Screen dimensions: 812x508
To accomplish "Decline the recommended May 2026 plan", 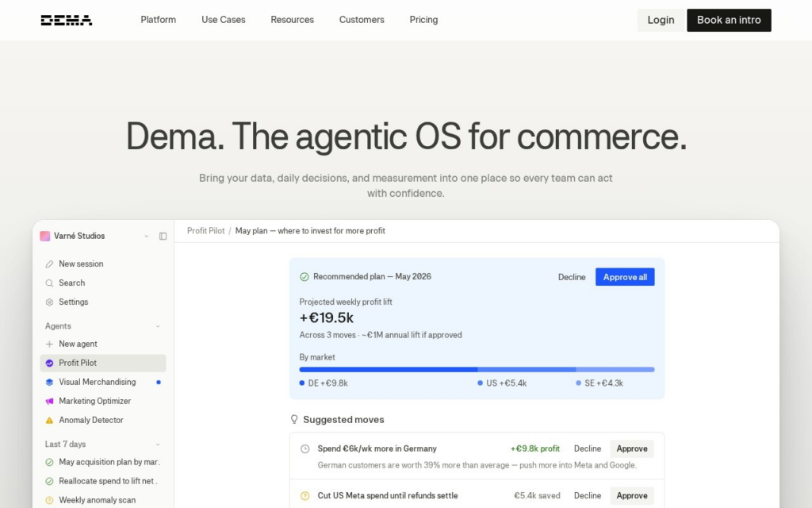I will [572, 277].
